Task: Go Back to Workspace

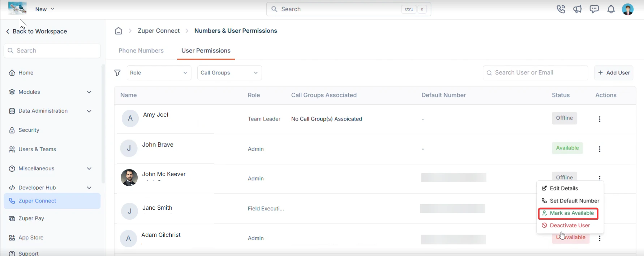Action: point(37,32)
